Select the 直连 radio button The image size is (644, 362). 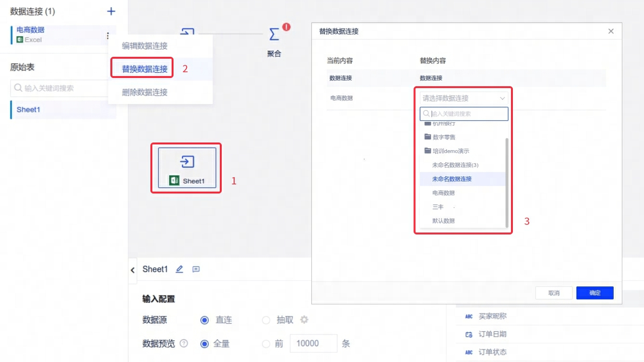(x=205, y=320)
